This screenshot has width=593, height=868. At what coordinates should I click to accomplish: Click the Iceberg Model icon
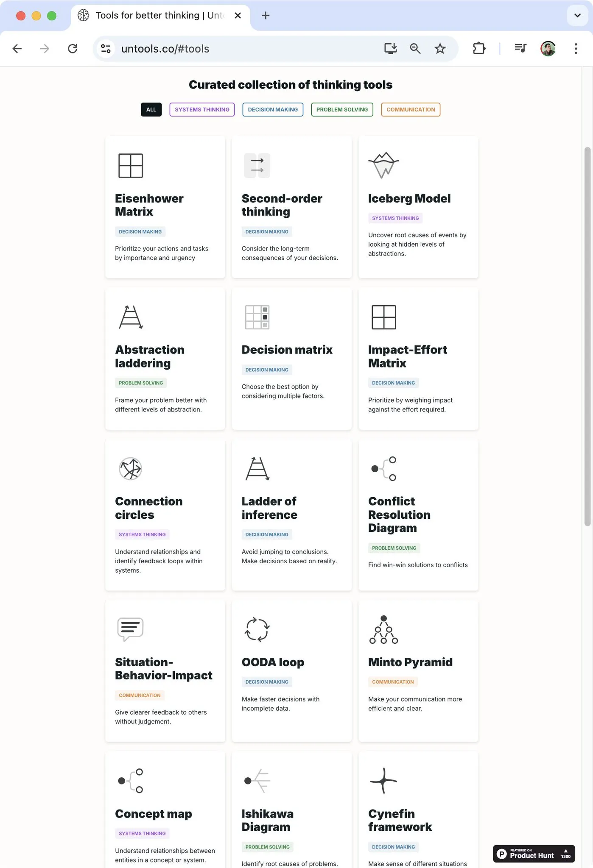pos(383,165)
